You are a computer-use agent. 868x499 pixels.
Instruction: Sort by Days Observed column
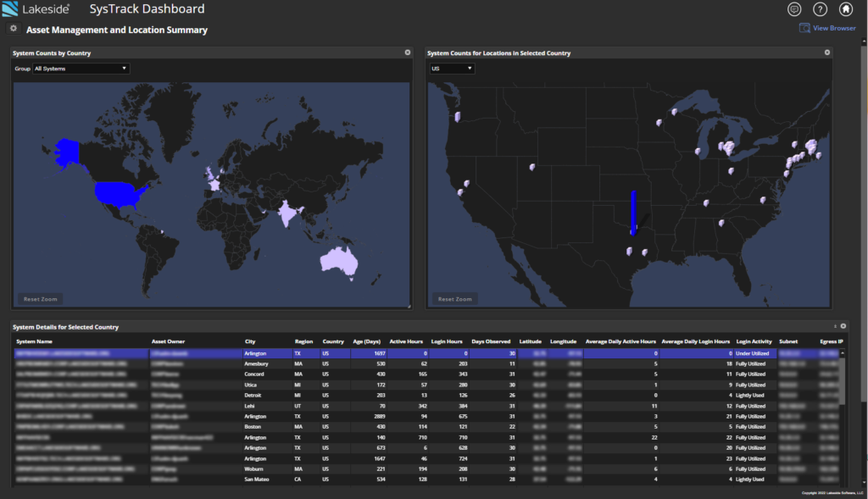pos(491,341)
